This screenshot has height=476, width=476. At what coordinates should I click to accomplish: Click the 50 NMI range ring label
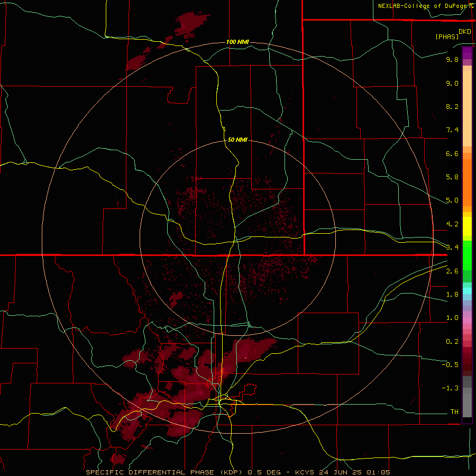click(x=237, y=140)
